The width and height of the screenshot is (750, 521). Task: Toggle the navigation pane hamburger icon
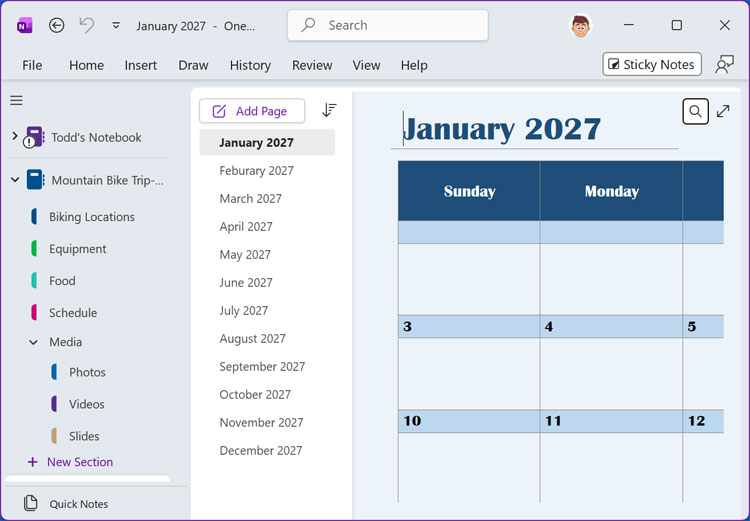coord(16,100)
